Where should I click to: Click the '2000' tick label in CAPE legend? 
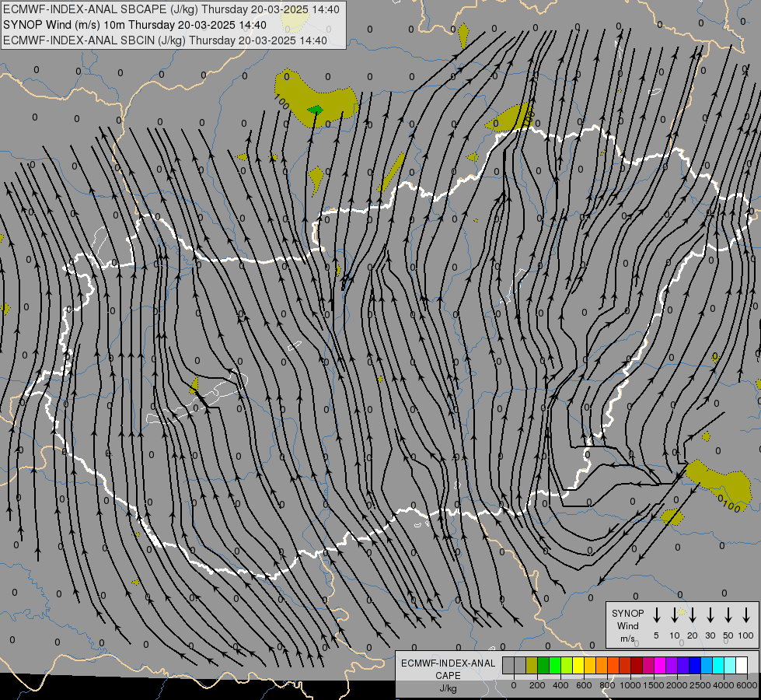(x=676, y=685)
